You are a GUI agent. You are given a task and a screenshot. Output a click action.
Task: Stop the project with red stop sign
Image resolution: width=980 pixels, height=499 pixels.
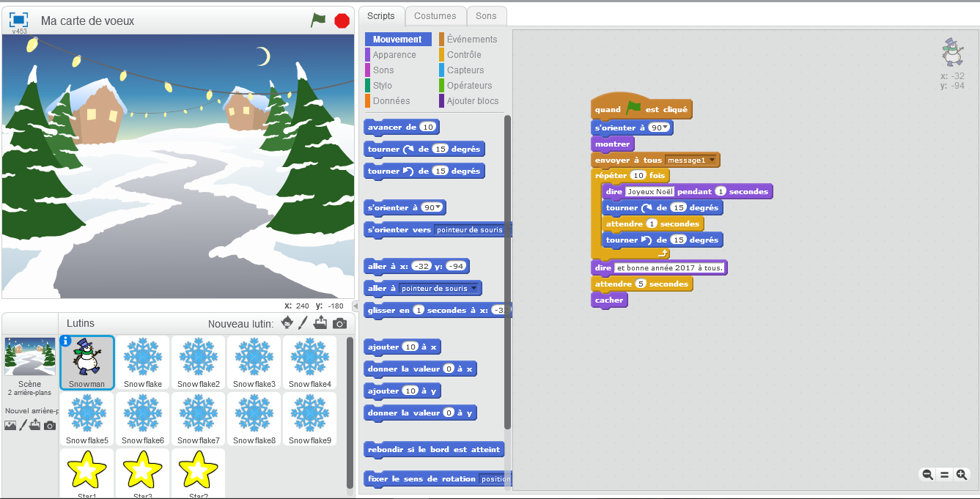[342, 21]
